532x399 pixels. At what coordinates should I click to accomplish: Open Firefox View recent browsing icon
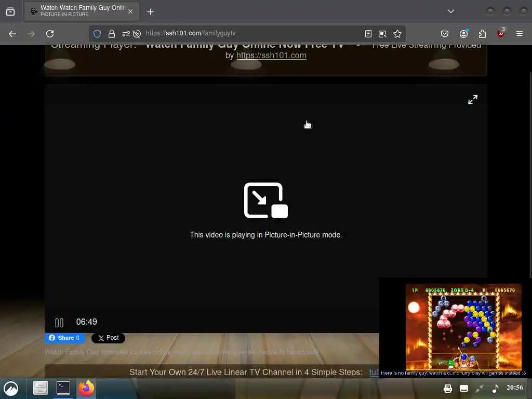[x=10, y=11]
